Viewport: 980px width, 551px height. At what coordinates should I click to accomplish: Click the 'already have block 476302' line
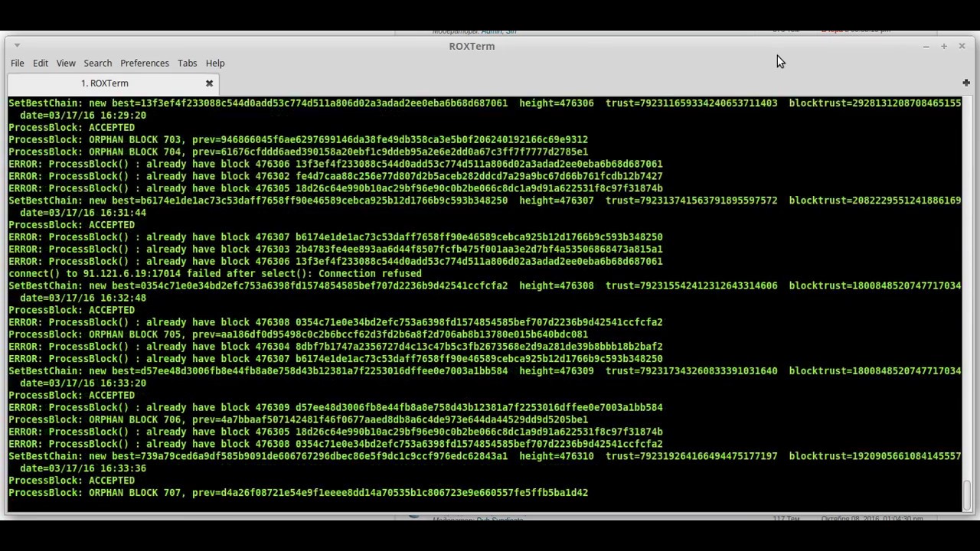(335, 176)
